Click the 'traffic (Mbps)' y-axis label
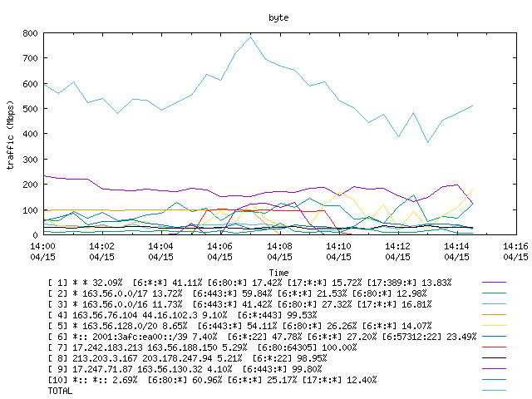This screenshot has width=532, height=399. point(11,135)
